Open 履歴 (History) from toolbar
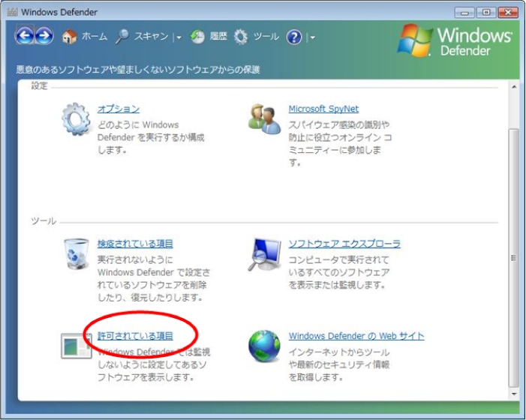Screen dimensions: 526x420 coord(209,37)
